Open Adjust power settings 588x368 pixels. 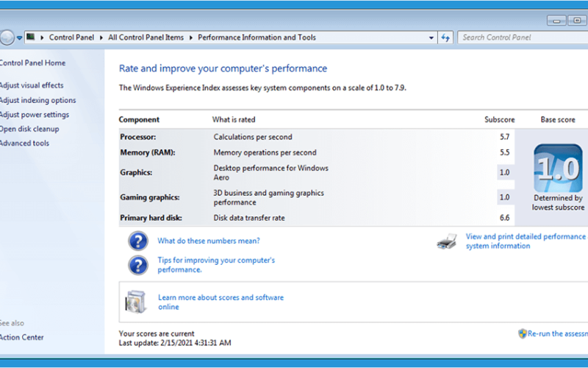(34, 115)
